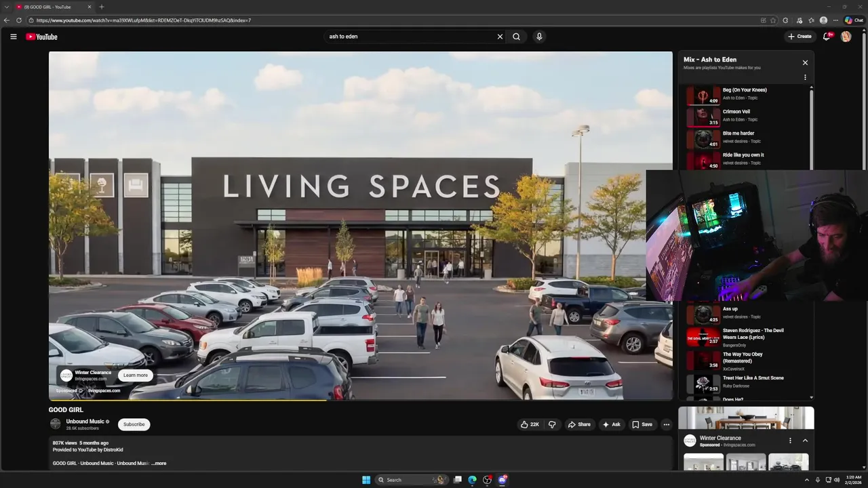The image size is (868, 488).
Task: Open the Winter Clearance sidebar ad title
Action: coord(720,438)
